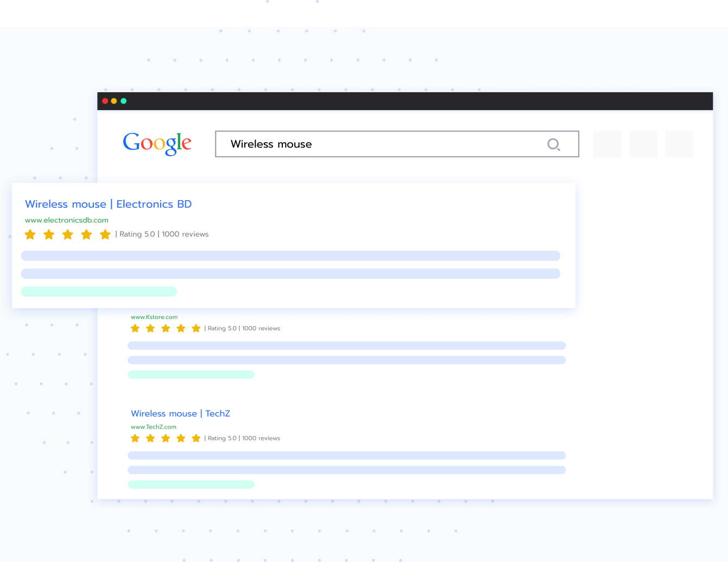The width and height of the screenshot is (728, 562).
Task: Open Wireless mouse | Electronics BD result
Action: (x=109, y=204)
